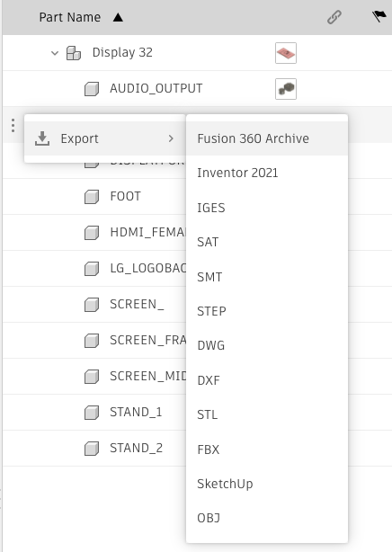Viewport: 392px width, 552px height.
Task: Choose Inventor 2021 export format
Action: pyautogui.click(x=267, y=173)
